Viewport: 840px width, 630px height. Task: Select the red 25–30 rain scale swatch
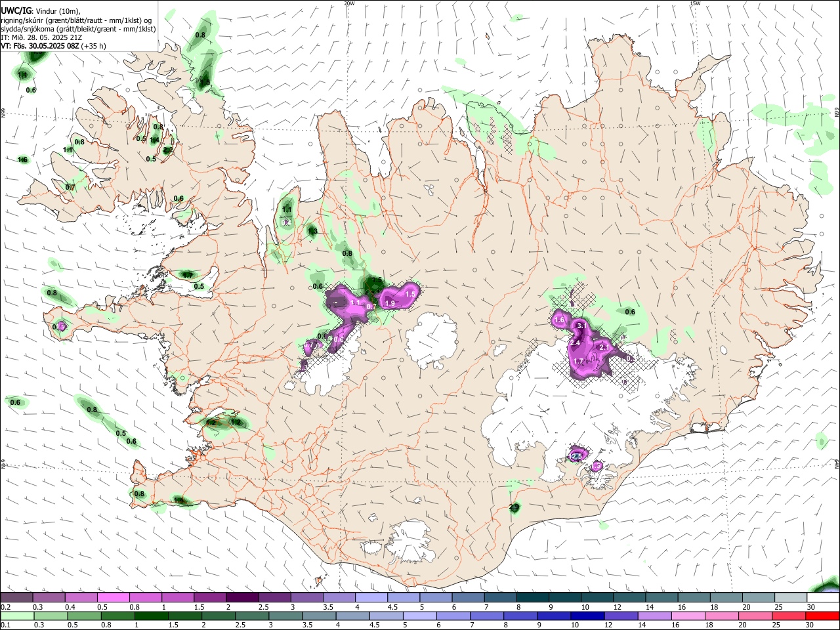pos(789,616)
